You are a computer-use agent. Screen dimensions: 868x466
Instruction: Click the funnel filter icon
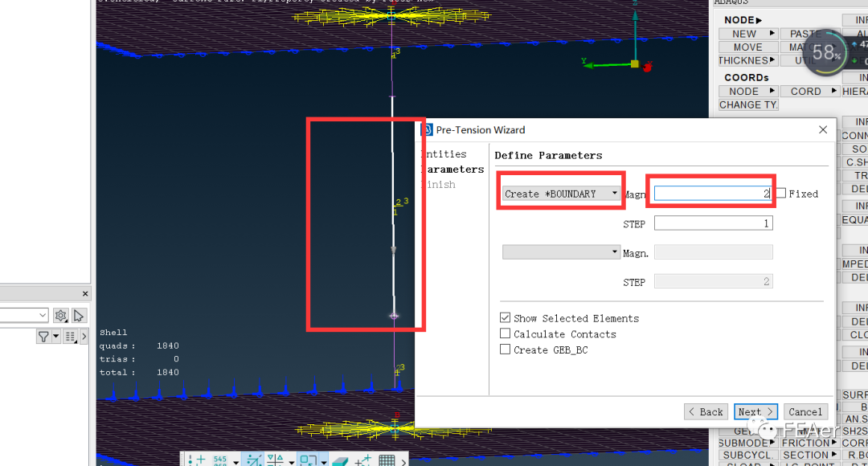click(x=43, y=336)
